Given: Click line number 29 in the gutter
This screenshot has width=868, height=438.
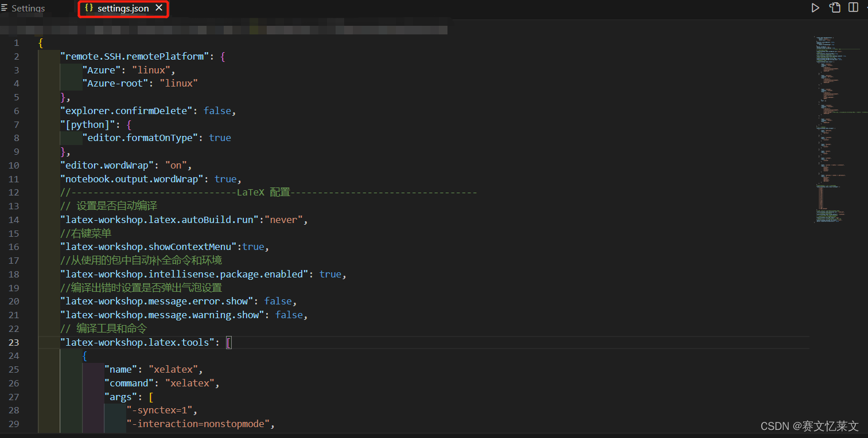Looking at the screenshot, I should tap(14, 424).
